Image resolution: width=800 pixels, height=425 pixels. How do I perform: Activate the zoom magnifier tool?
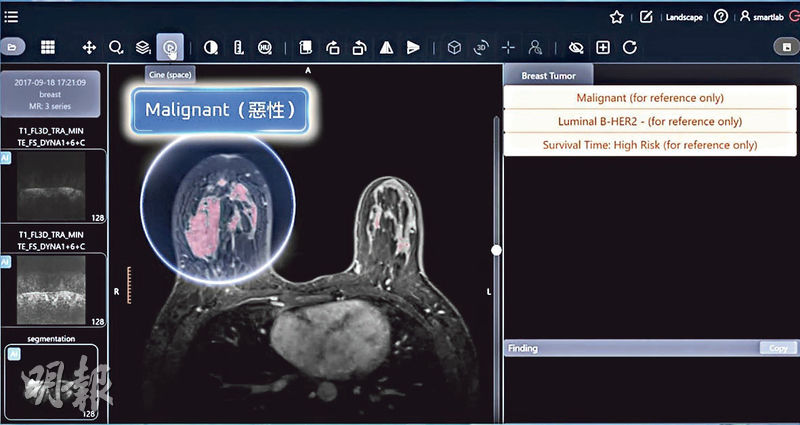click(x=116, y=47)
